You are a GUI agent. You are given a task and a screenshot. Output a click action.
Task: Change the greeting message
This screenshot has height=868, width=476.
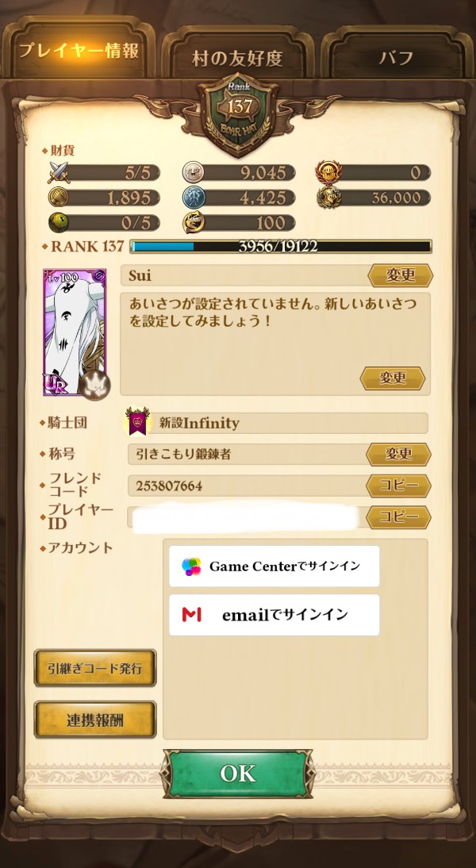coord(393,378)
